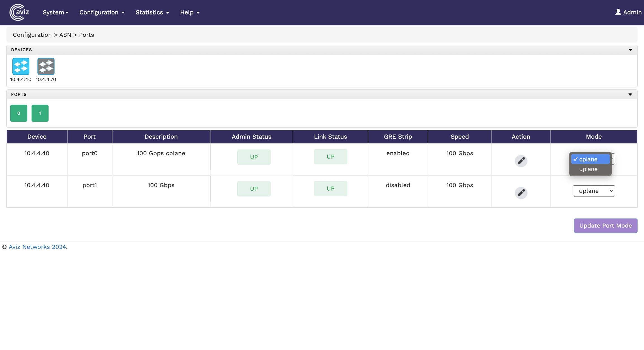Toggle Admin Status UP for port1
The image size is (644, 350).
(254, 189)
